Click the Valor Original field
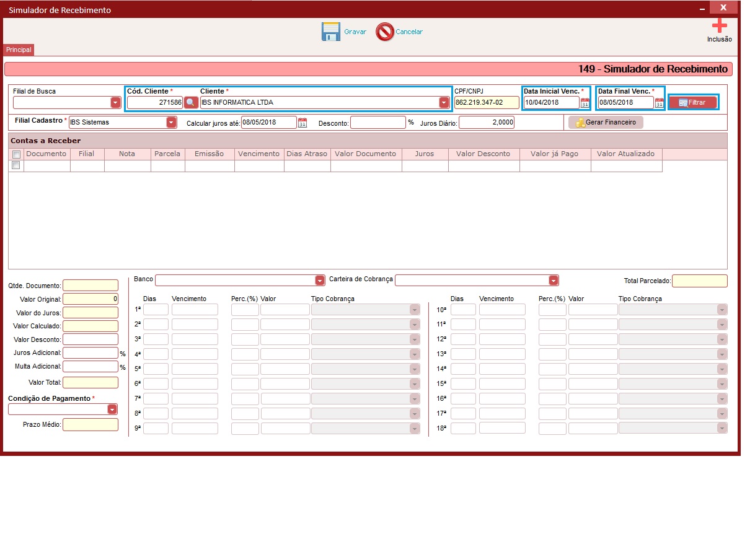The width and height of the screenshot is (755, 560). [x=91, y=299]
